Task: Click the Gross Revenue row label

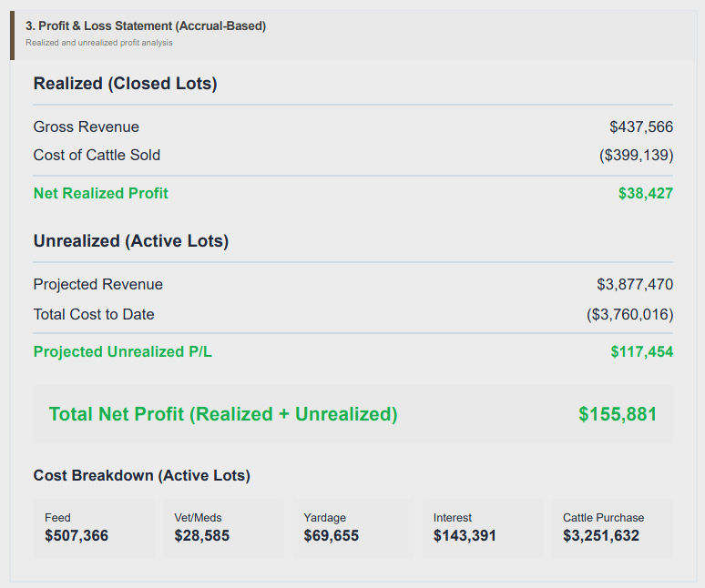Action: pos(87,127)
